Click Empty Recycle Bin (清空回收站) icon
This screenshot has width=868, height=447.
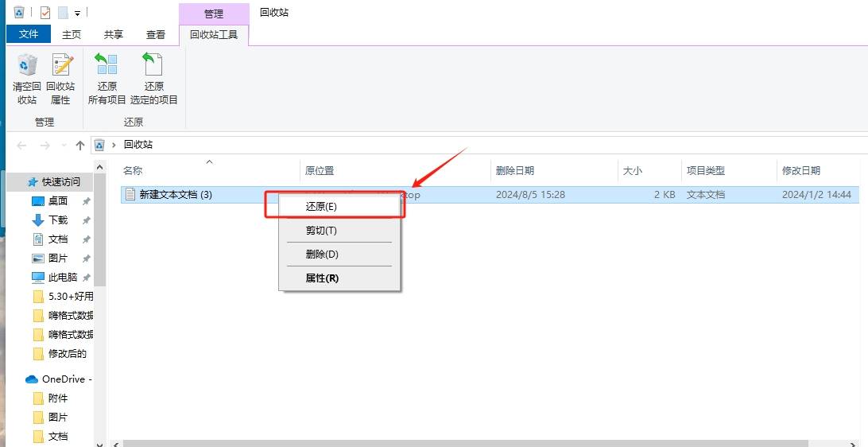pos(26,79)
